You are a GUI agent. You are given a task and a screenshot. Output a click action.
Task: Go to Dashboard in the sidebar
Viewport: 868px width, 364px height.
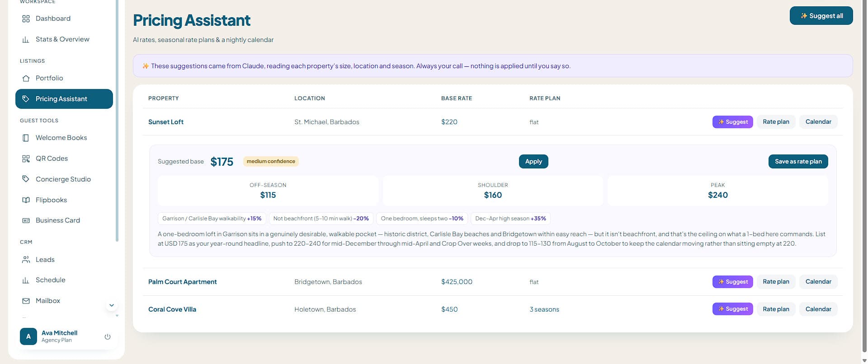(x=64, y=19)
